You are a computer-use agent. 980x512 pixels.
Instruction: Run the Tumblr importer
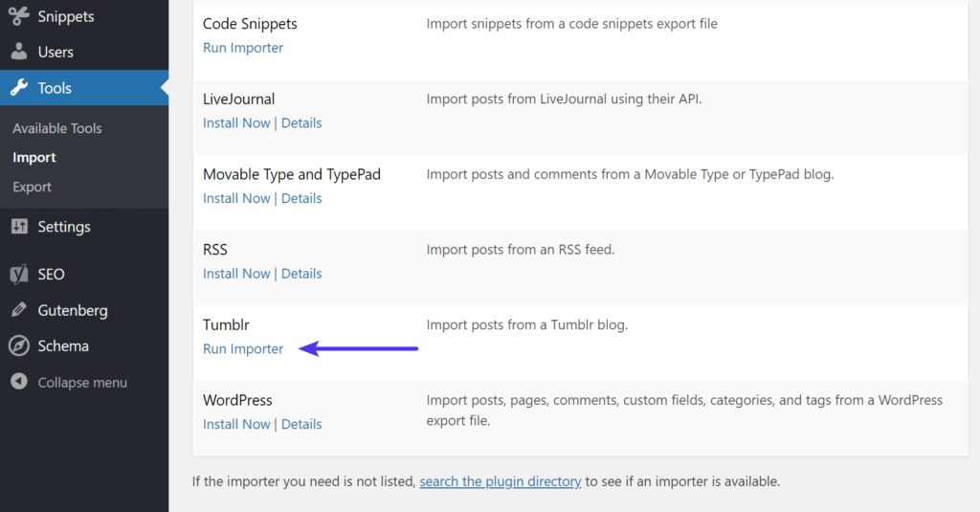point(243,349)
